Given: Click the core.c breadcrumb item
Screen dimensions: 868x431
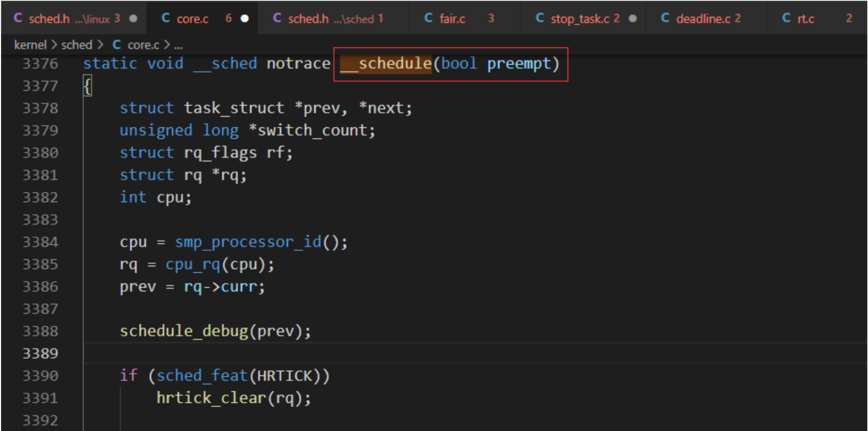Looking at the screenshot, I should [143, 45].
